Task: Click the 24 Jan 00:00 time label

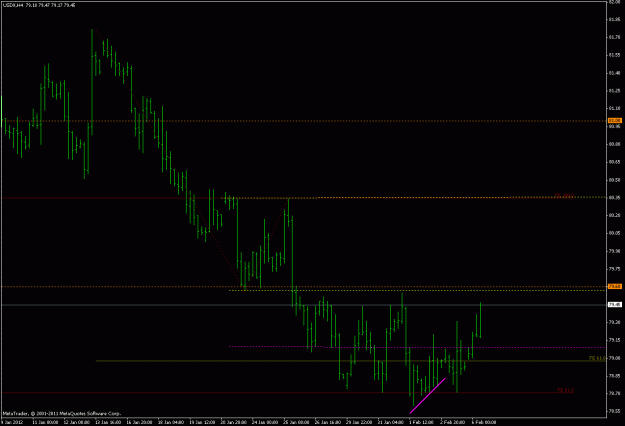Action: click(x=265, y=422)
